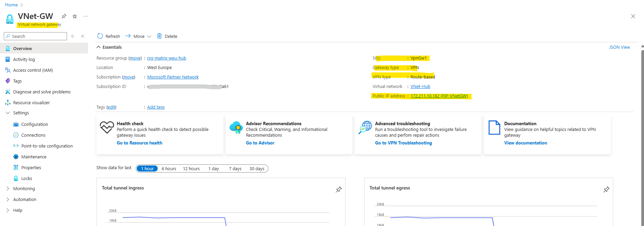The image size is (644, 226).
Task: Click View documentation link
Action: [526, 143]
